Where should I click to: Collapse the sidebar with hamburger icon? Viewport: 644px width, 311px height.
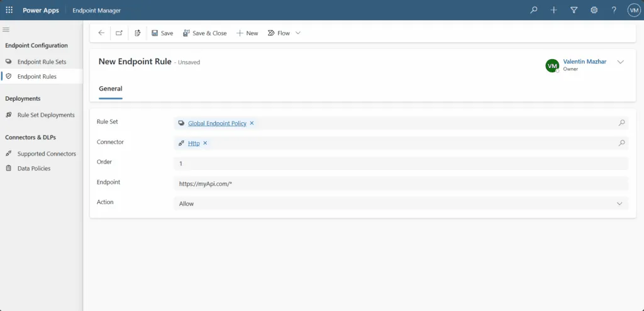6,29
